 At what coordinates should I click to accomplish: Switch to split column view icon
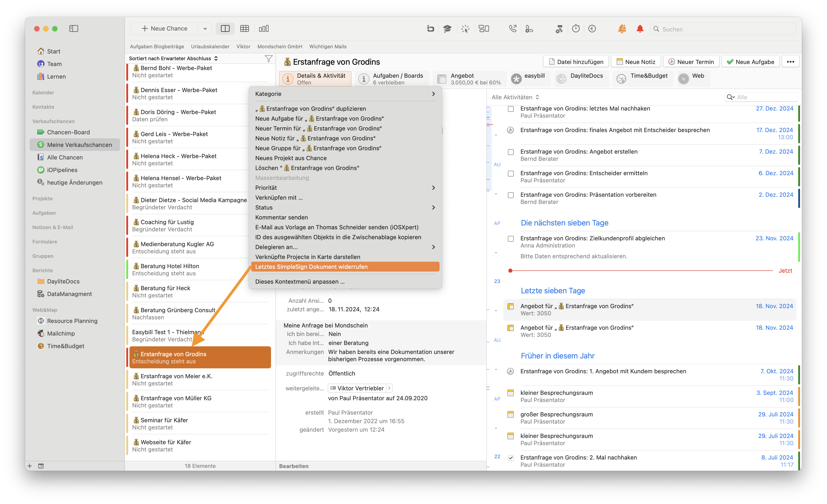pyautogui.click(x=225, y=29)
